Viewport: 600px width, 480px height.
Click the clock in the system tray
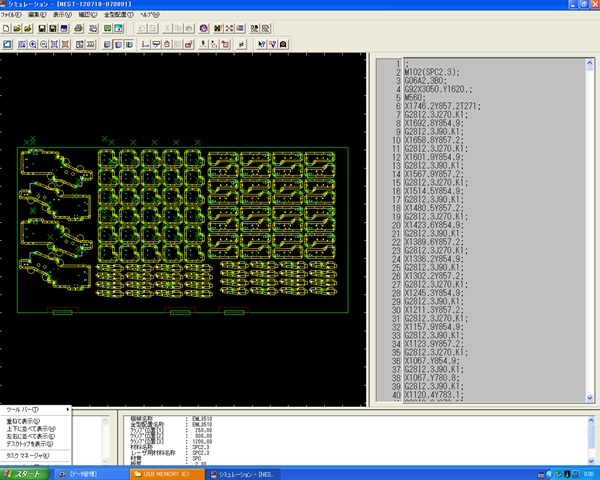point(589,474)
